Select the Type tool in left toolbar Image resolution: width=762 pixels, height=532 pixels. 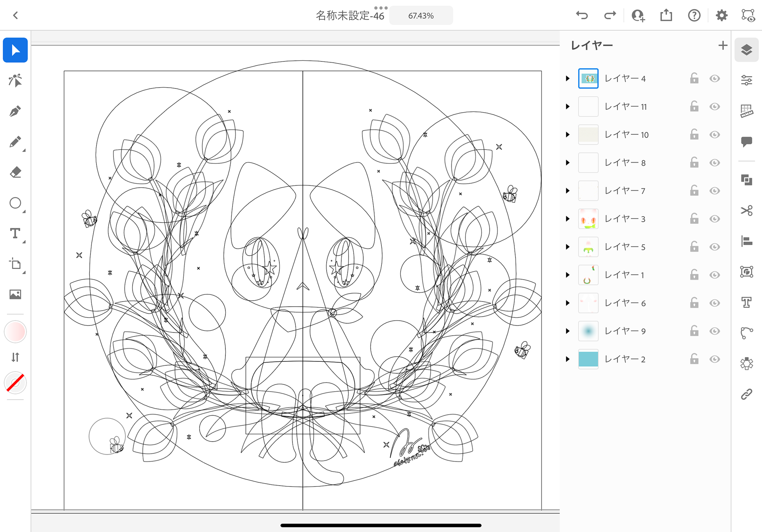click(15, 233)
